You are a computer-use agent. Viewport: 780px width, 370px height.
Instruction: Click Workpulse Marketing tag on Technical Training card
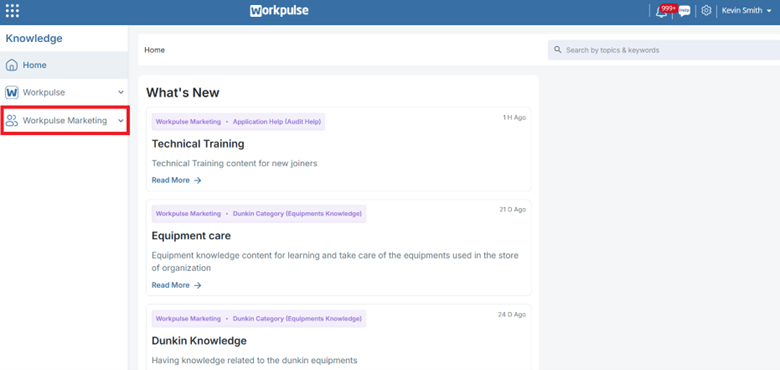tap(188, 122)
